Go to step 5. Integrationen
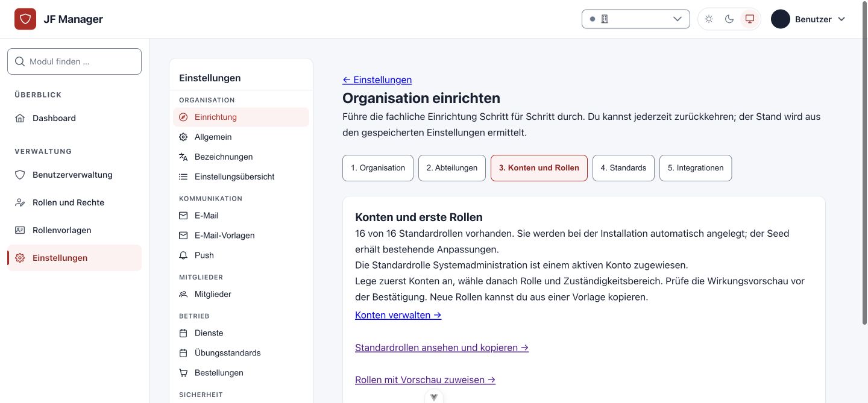Viewport: 868px width, 403px height. (696, 168)
